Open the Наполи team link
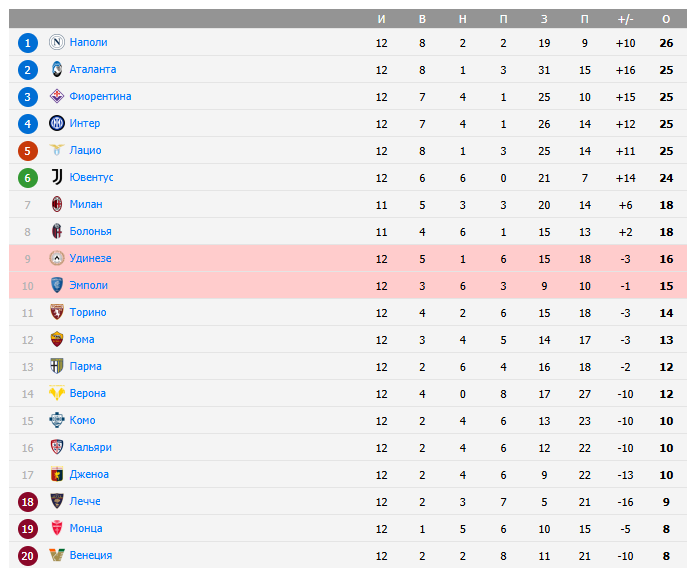Screen dimensions: 693x581 88,42
